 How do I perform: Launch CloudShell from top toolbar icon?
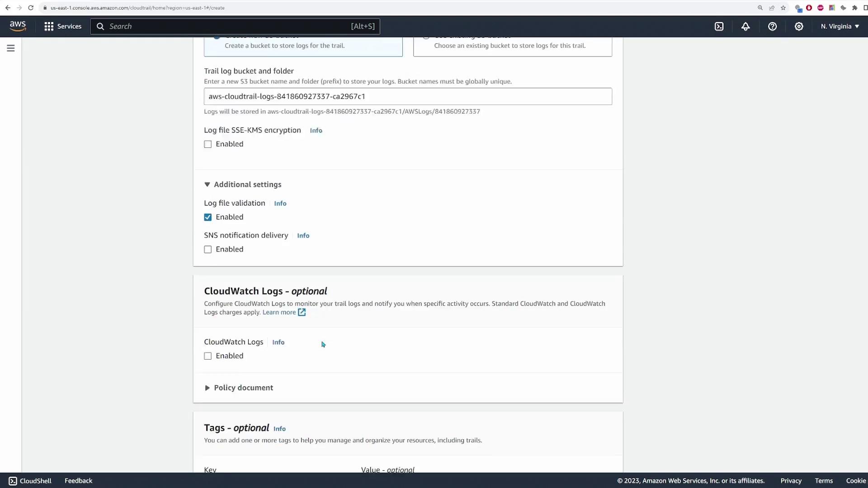(x=719, y=26)
